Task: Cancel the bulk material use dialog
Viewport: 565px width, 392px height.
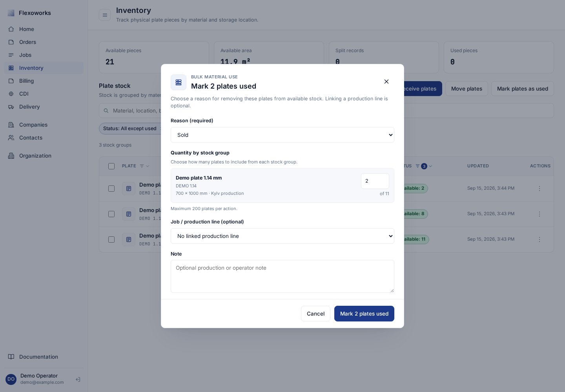Action: (x=315, y=314)
